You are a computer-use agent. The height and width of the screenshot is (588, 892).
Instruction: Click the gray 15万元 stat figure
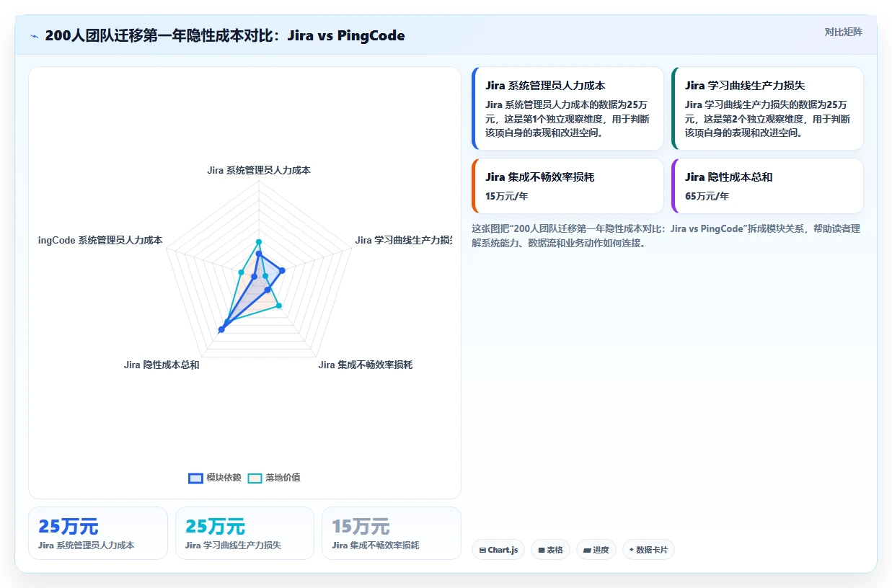[x=361, y=527]
